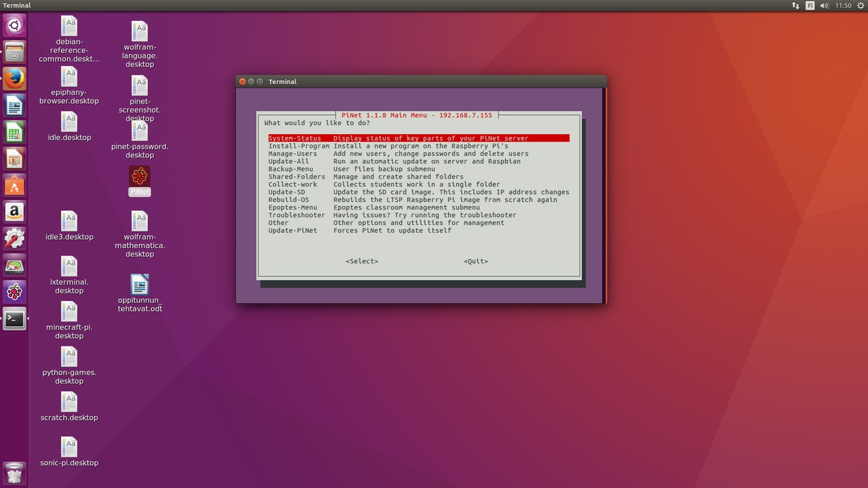Screen dimensions: 868x488
Task: Open System Settings from the launcher
Action: point(14,239)
